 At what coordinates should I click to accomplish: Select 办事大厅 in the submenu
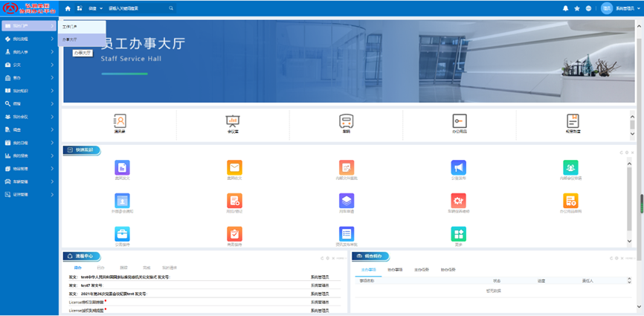click(82, 40)
